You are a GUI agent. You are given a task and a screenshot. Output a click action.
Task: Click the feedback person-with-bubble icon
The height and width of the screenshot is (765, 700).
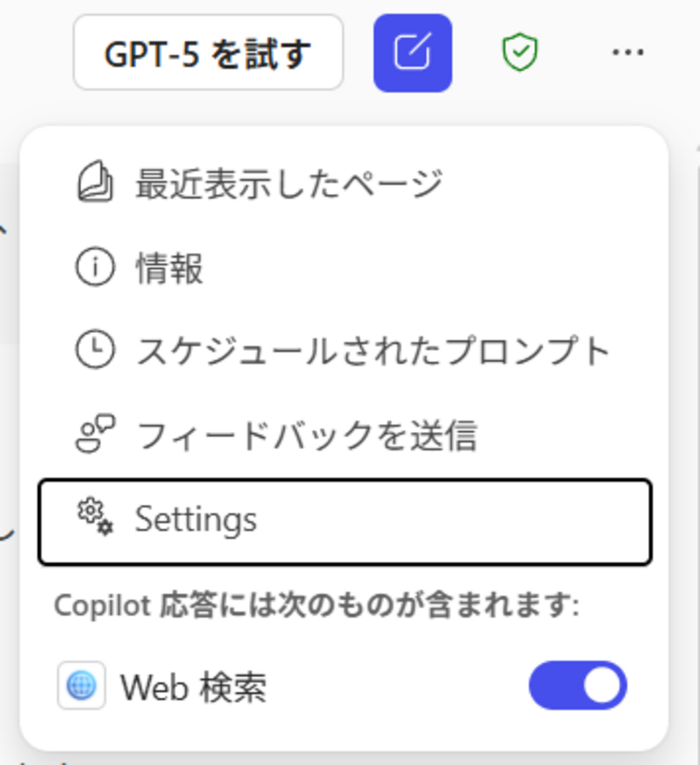pyautogui.click(x=95, y=434)
